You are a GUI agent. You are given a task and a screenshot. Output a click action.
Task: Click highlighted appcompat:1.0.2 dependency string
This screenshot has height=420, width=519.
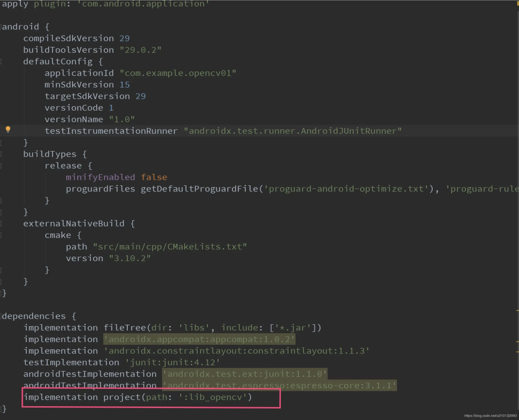[199, 339]
